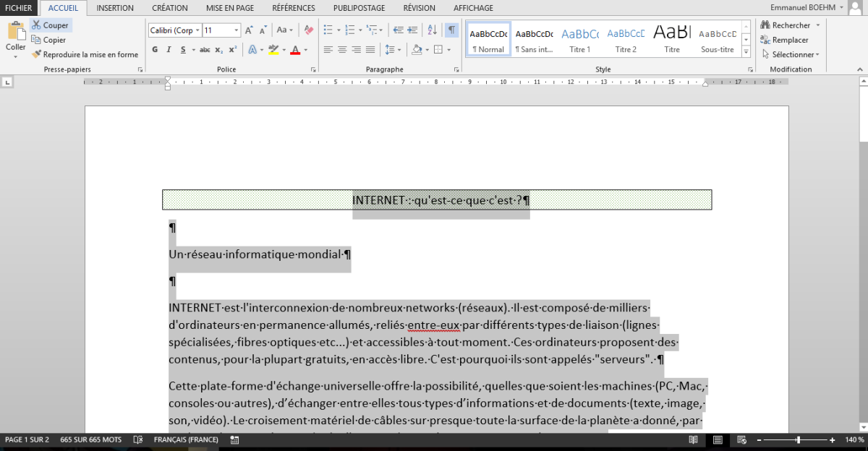Center the text alignment
The height and width of the screenshot is (451, 868).
click(x=342, y=49)
